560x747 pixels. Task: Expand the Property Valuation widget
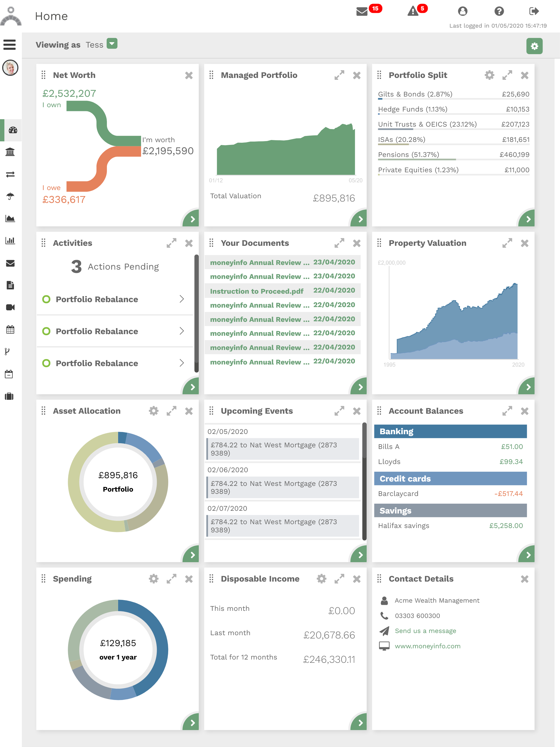(507, 243)
